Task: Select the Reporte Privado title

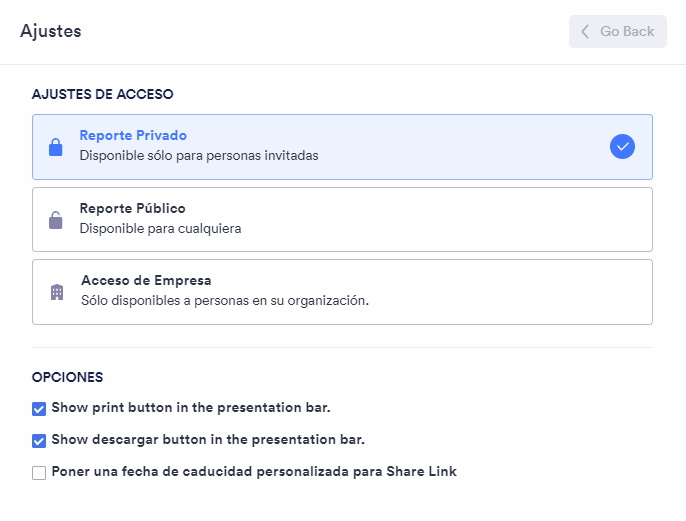Action: click(x=133, y=136)
